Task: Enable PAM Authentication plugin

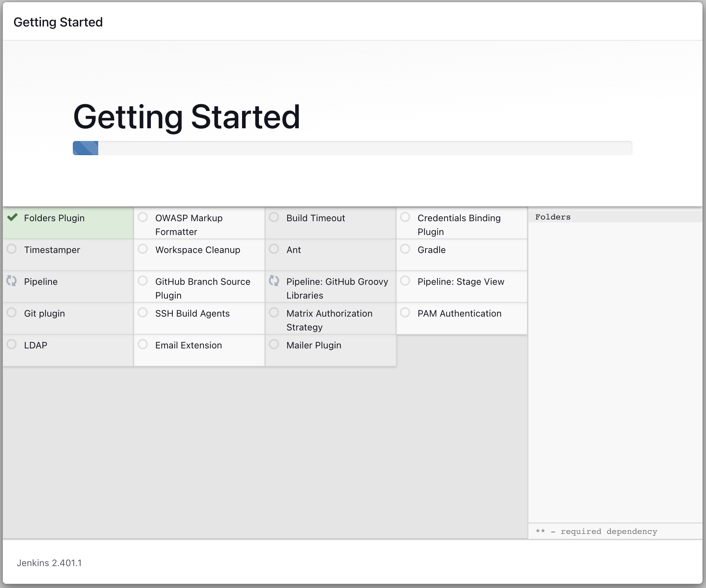Action: [405, 313]
